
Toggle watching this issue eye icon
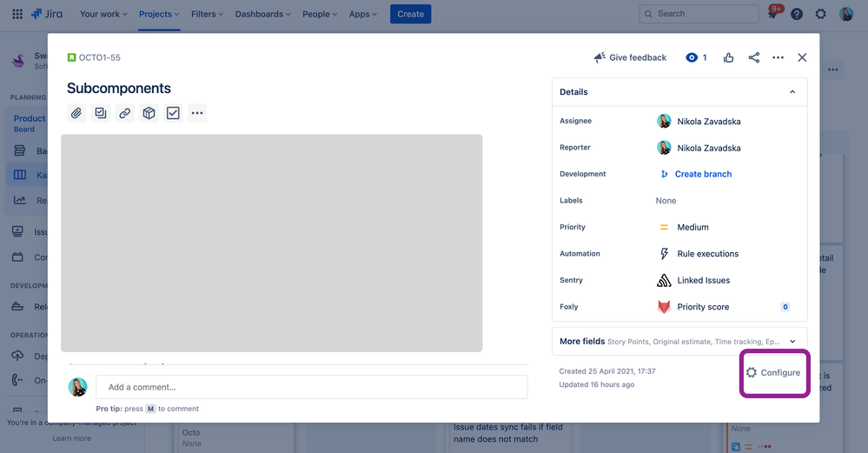pos(696,57)
